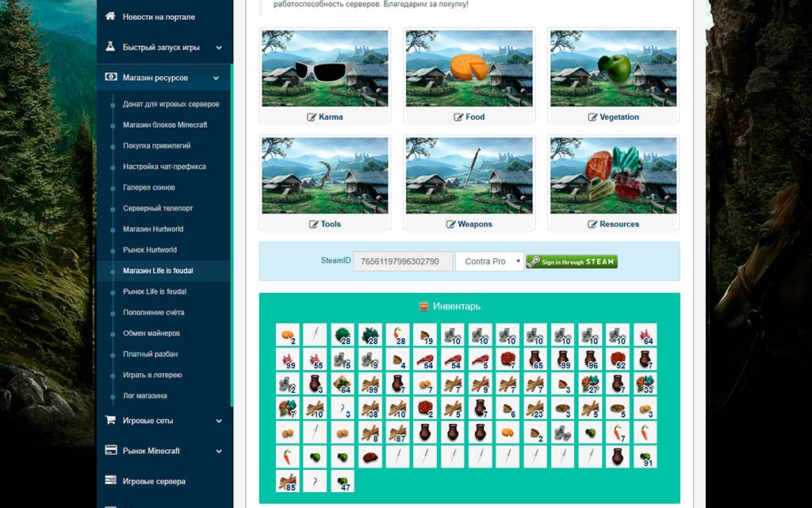
Task: Select the clay jug with count 65
Action: point(535,360)
